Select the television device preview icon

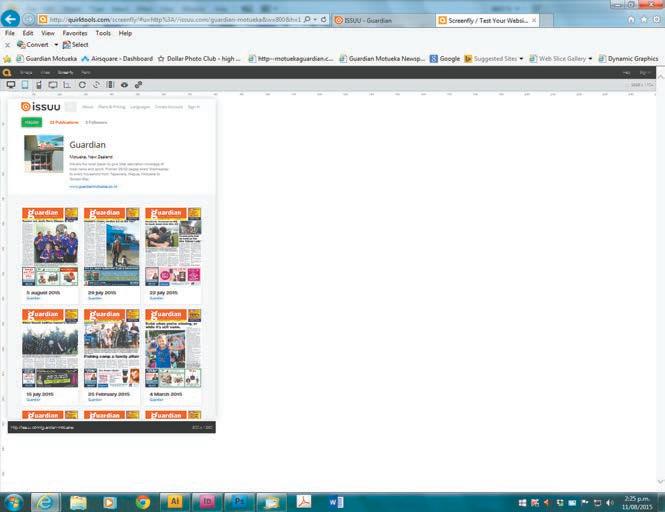[x=53, y=85]
